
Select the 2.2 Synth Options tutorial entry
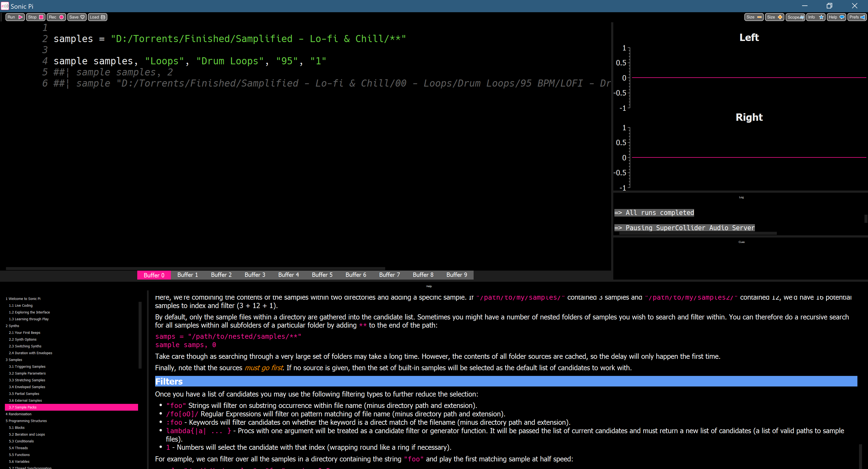coord(23,340)
